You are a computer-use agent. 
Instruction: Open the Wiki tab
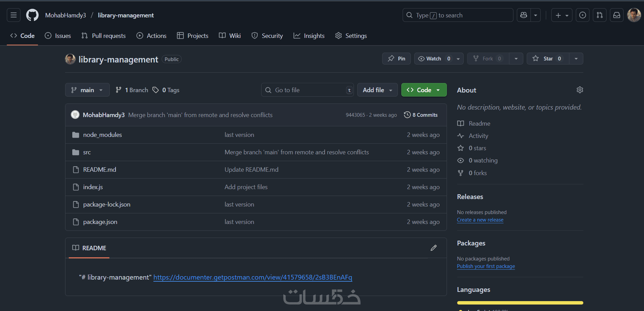230,36
